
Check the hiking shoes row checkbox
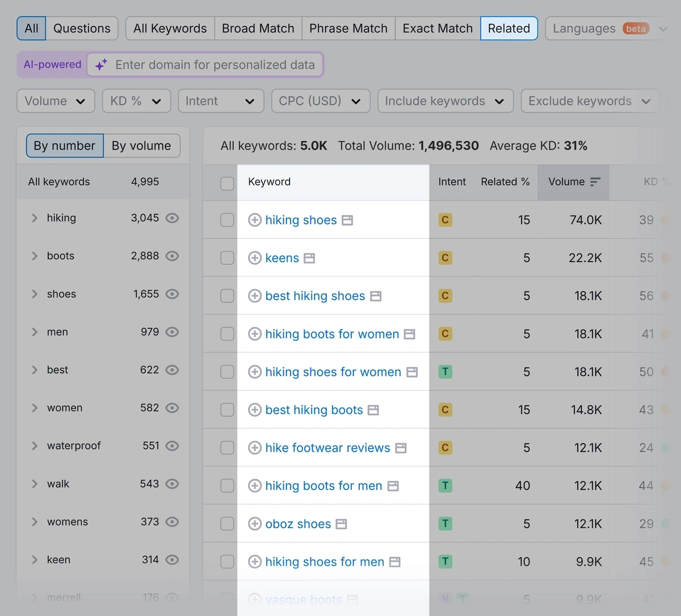(x=227, y=220)
